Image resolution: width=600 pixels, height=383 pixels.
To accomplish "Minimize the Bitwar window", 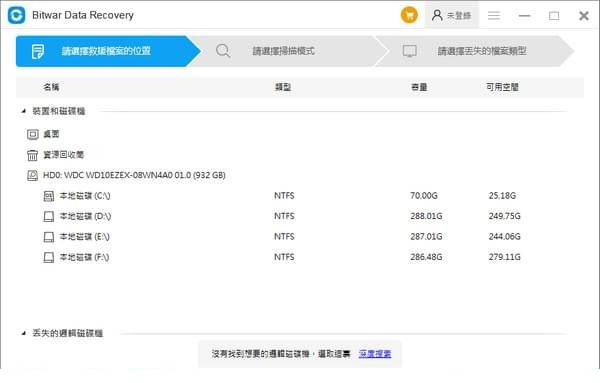I will pos(524,16).
